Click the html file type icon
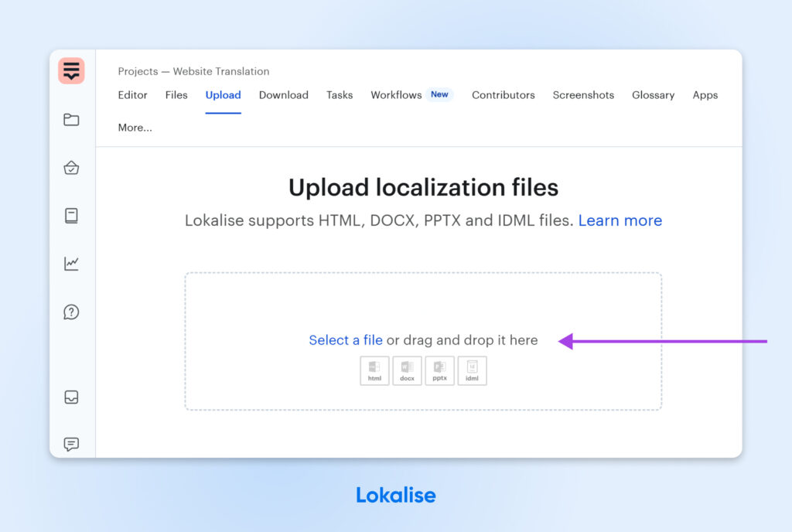The image size is (792, 532). (374, 370)
